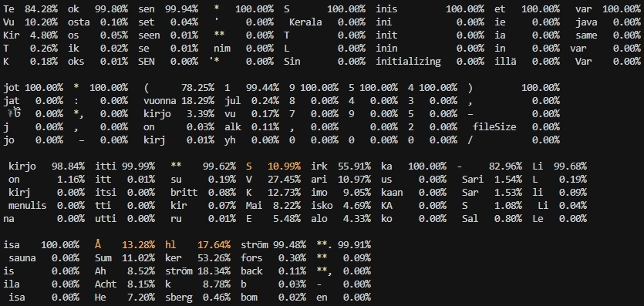644x306 pixels.
Task: Select the token 'Sari'
Action: click(x=473, y=180)
